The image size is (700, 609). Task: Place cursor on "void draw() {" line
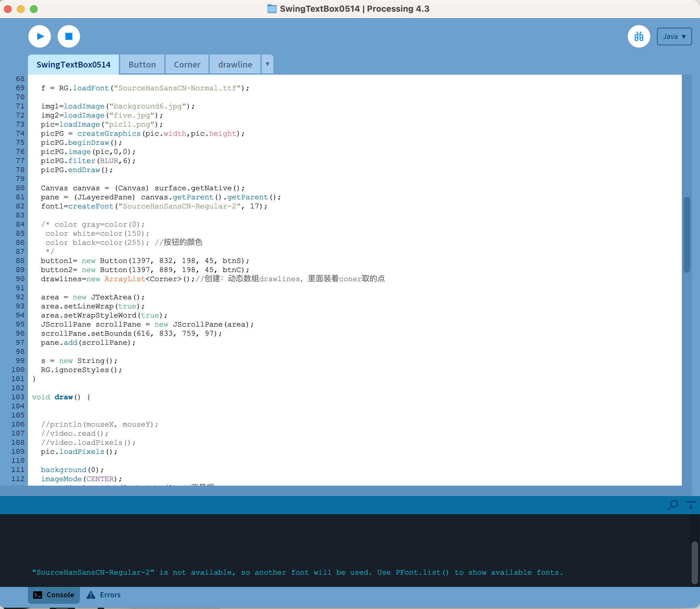[61, 397]
